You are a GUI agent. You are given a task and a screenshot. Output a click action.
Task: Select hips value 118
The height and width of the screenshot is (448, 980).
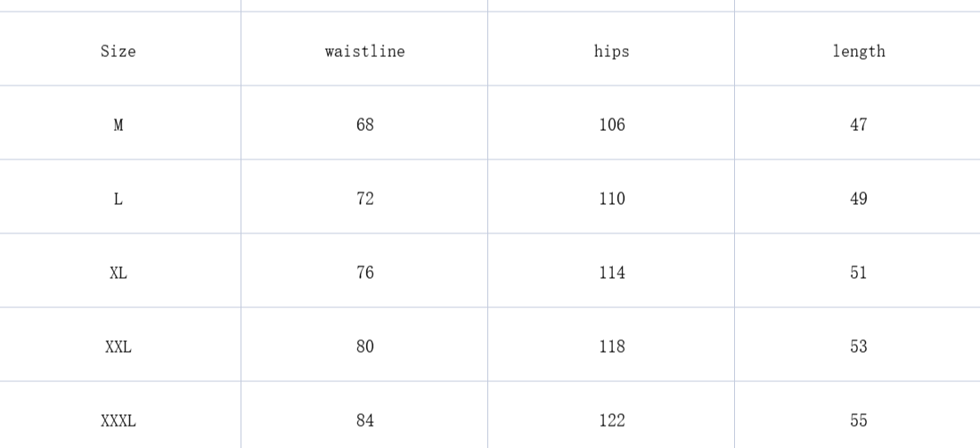coord(611,346)
